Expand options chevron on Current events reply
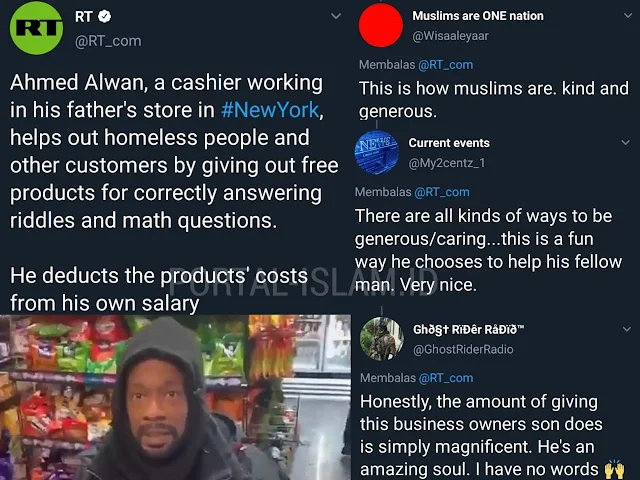Screen dimensions: 640x480 [x=626, y=142]
